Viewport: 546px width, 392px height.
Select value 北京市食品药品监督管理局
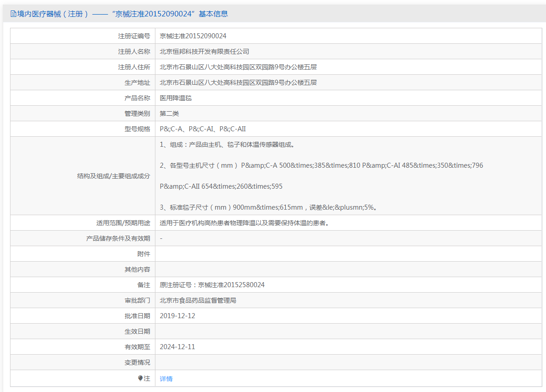point(198,300)
